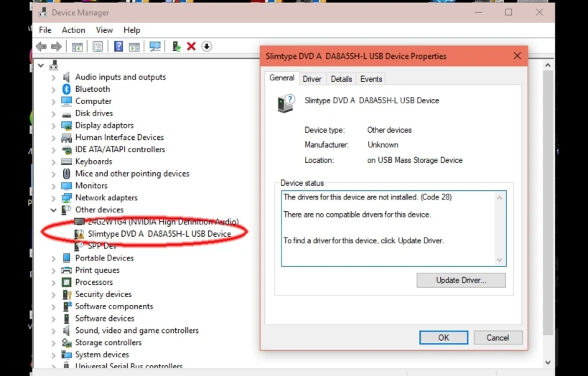Click the Show/Hide console tree toolbar icon
The image size is (588, 376).
click(77, 47)
